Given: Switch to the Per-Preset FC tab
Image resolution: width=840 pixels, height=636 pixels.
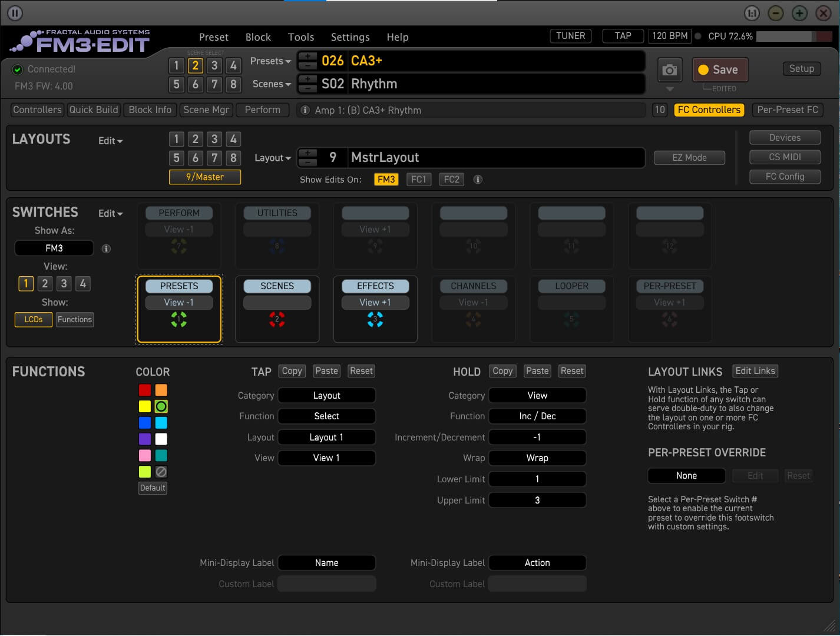Looking at the screenshot, I should coord(787,110).
